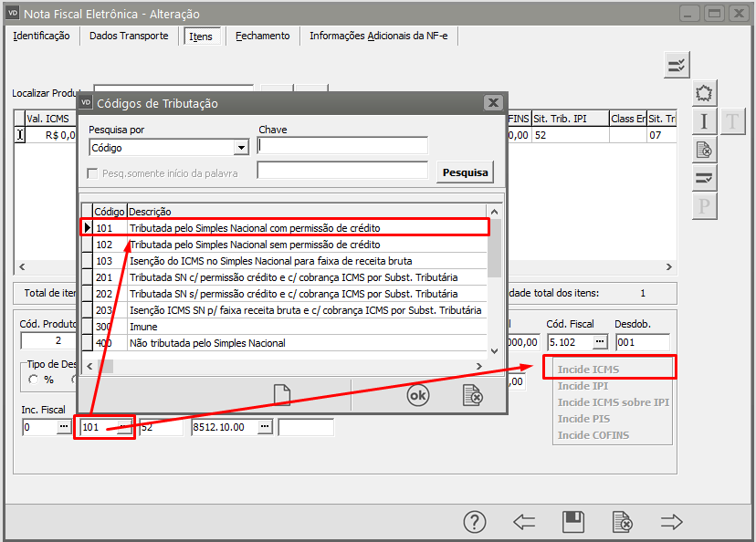
Task: Advance with the right arrow icon
Action: tap(672, 522)
